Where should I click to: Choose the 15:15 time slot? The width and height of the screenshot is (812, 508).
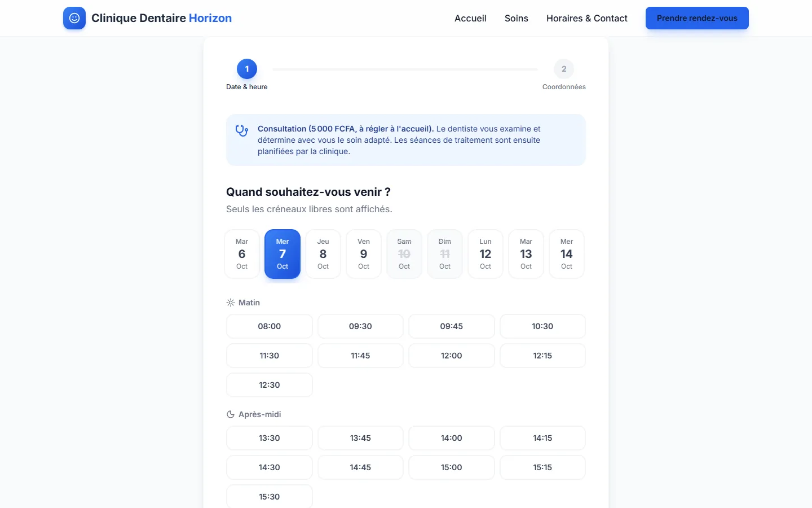pyautogui.click(x=542, y=467)
